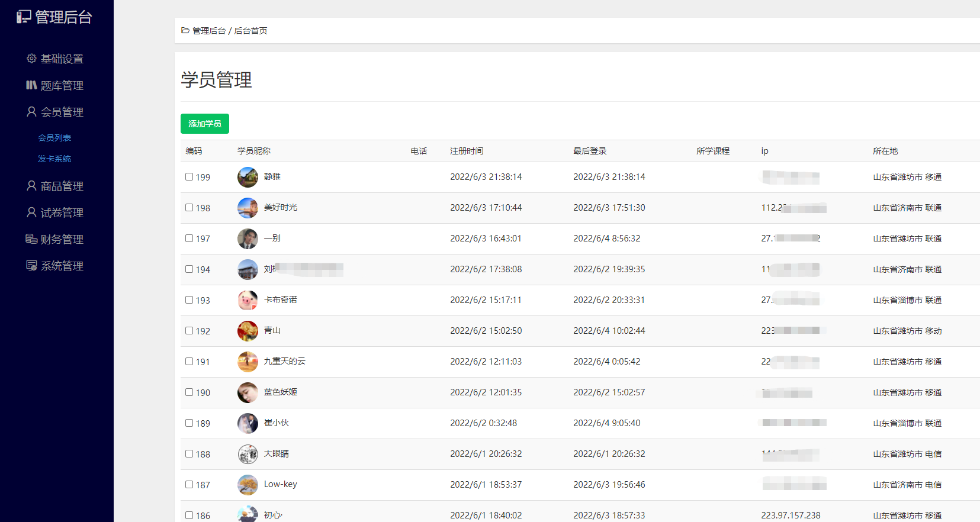
Task: Check the checkbox for student 199
Action: (x=189, y=177)
